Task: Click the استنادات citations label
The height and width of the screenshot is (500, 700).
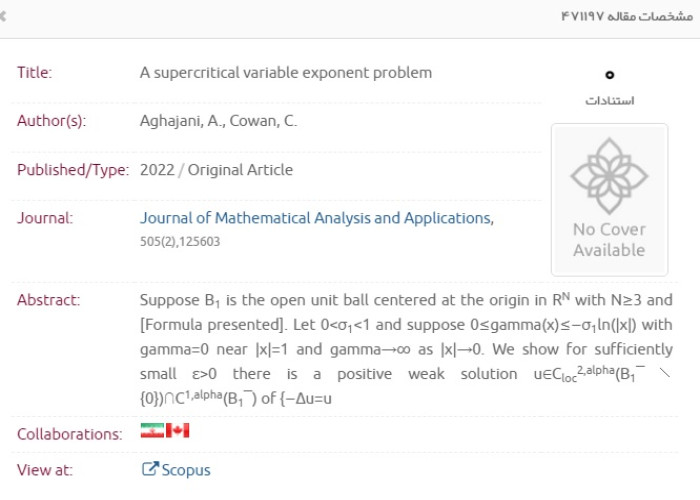Action: pos(609,100)
